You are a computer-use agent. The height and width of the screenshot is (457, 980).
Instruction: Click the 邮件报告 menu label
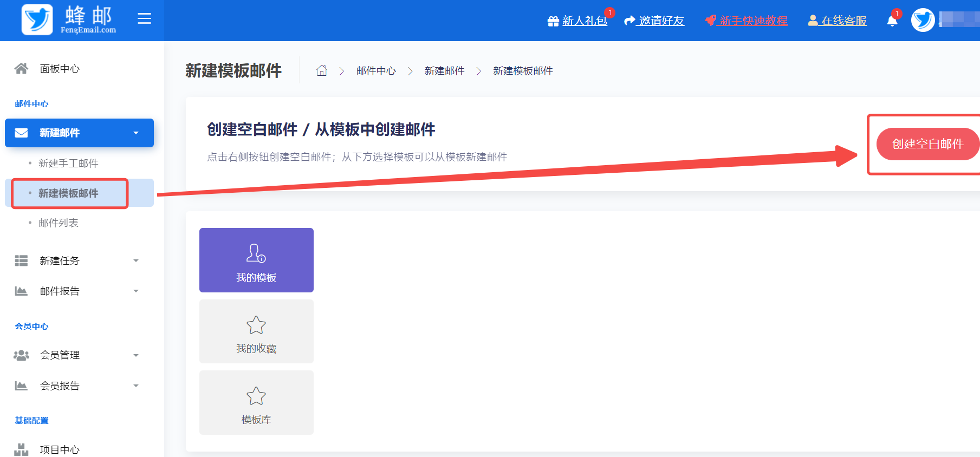[x=60, y=291]
